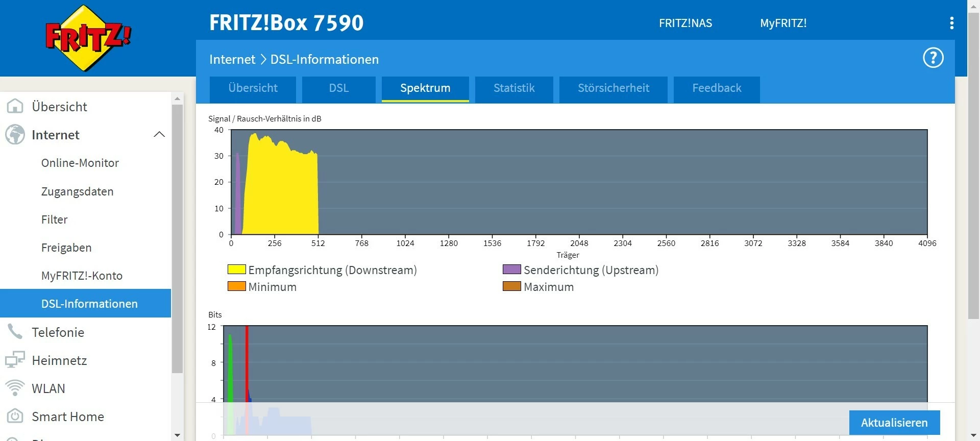Open Freigaben in the sidebar
Viewport: 980px width, 441px height.
pos(66,248)
